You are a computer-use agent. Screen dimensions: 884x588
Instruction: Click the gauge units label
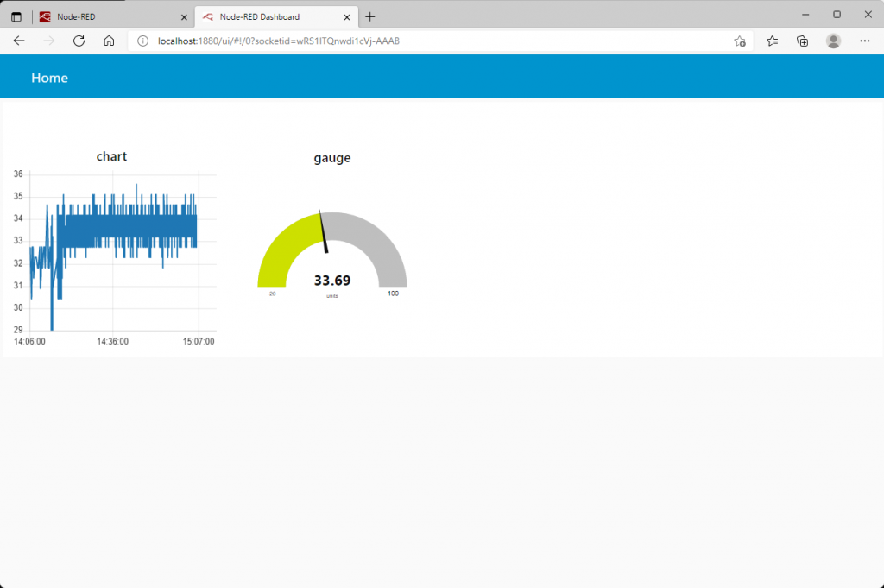pyautogui.click(x=332, y=296)
